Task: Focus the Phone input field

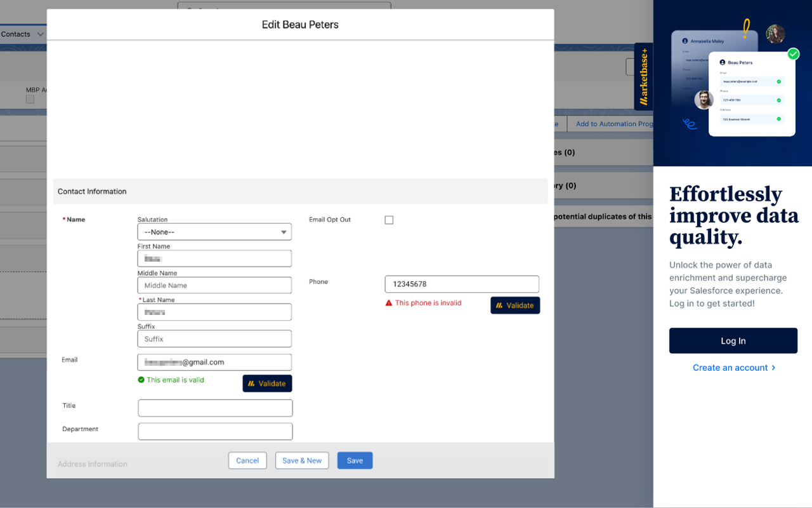Action: click(462, 284)
